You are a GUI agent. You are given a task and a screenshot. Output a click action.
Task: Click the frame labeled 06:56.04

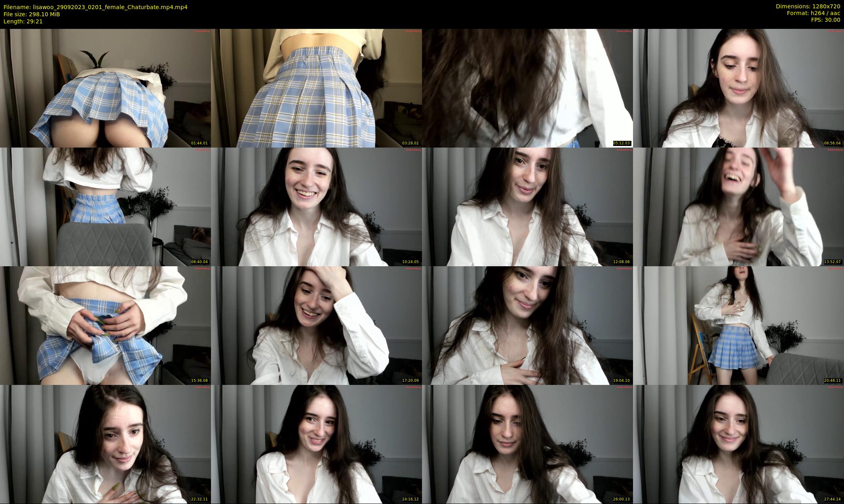pos(738,88)
